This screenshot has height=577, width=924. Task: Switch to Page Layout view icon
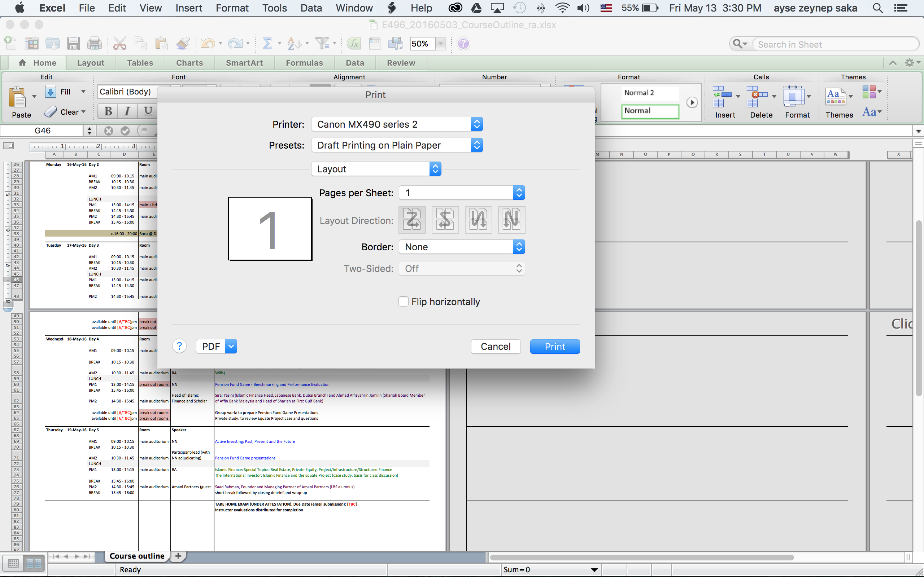coord(34,563)
